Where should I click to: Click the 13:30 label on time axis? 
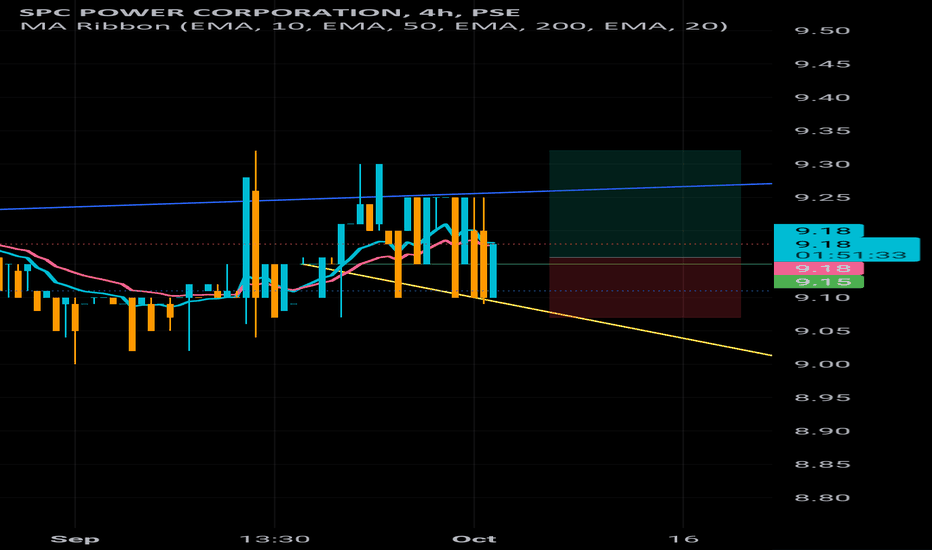point(275,539)
